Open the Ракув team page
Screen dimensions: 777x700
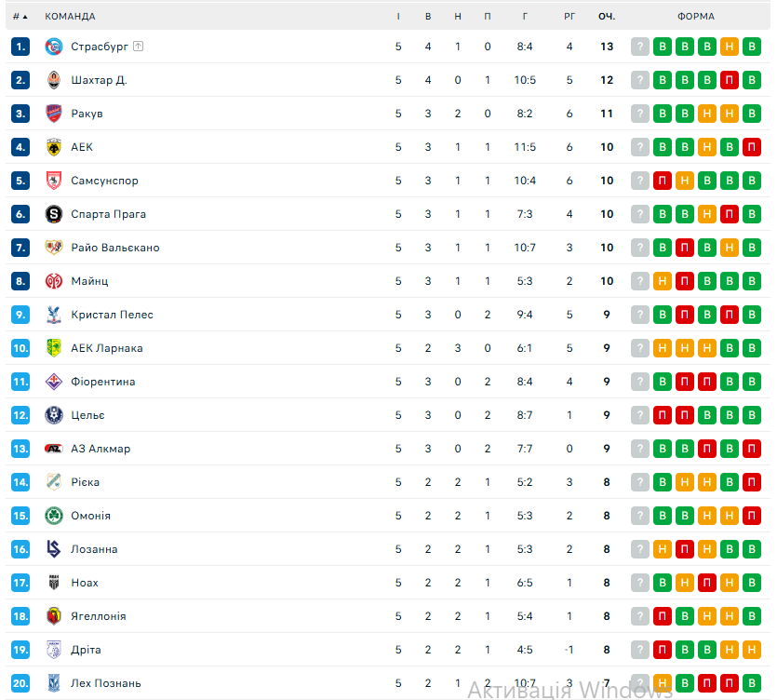(x=87, y=114)
